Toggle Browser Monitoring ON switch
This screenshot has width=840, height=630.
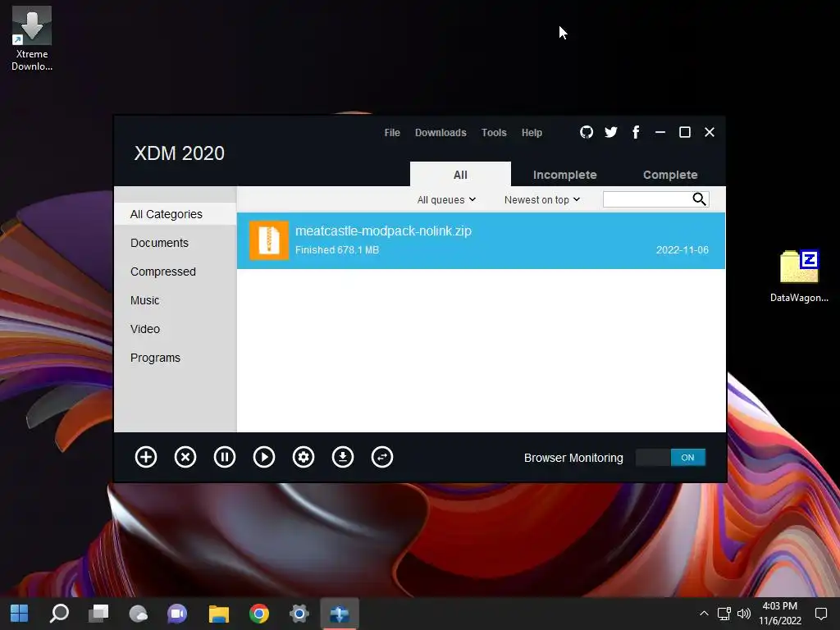(x=670, y=458)
